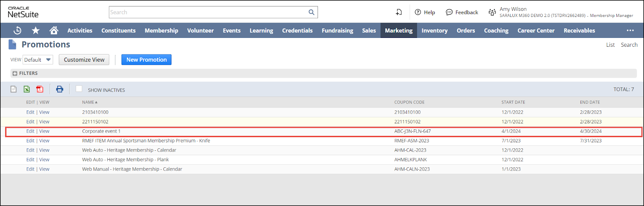This screenshot has width=644, height=206.
Task: Print the promotions list
Action: point(60,89)
